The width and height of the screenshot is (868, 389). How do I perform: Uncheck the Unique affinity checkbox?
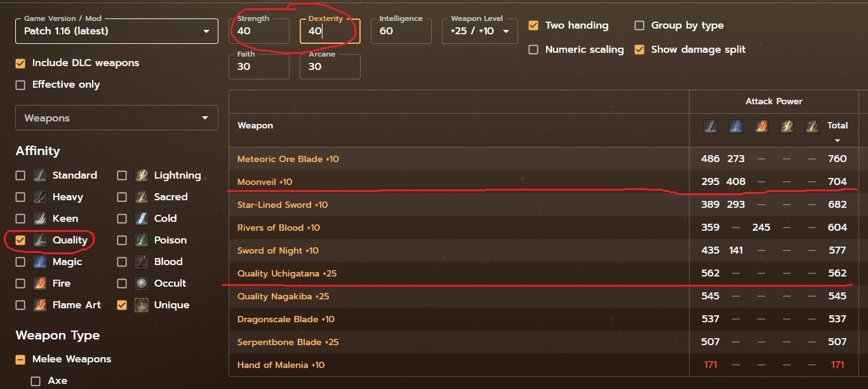pos(122,305)
